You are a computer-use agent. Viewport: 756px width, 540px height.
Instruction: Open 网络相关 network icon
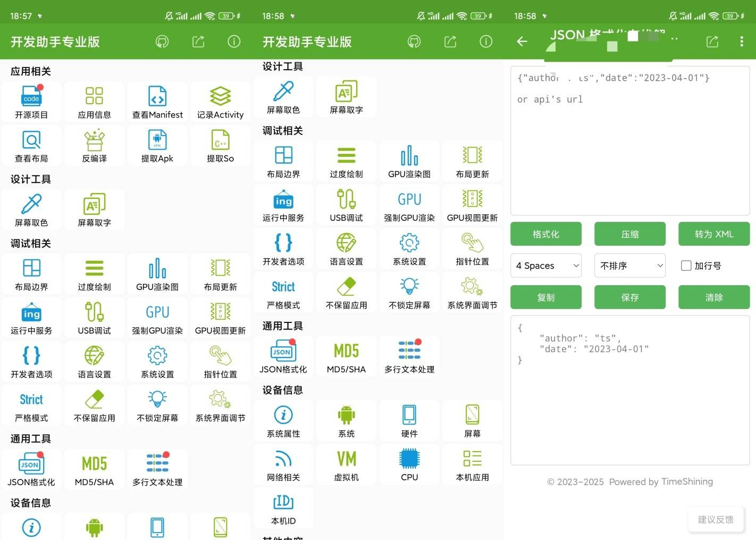(x=283, y=459)
